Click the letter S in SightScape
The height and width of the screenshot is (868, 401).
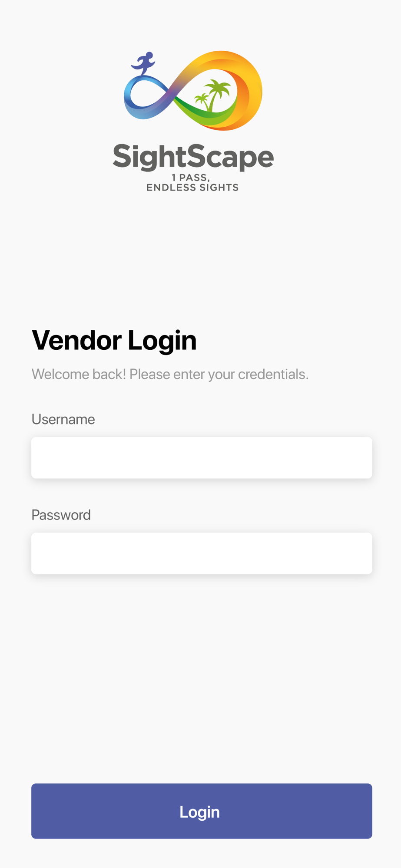tap(122, 156)
